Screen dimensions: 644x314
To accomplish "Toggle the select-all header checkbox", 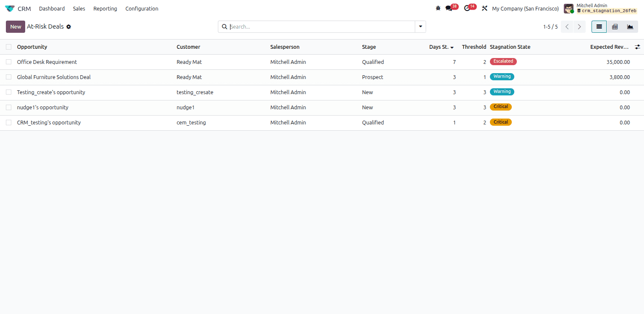I will [8, 47].
